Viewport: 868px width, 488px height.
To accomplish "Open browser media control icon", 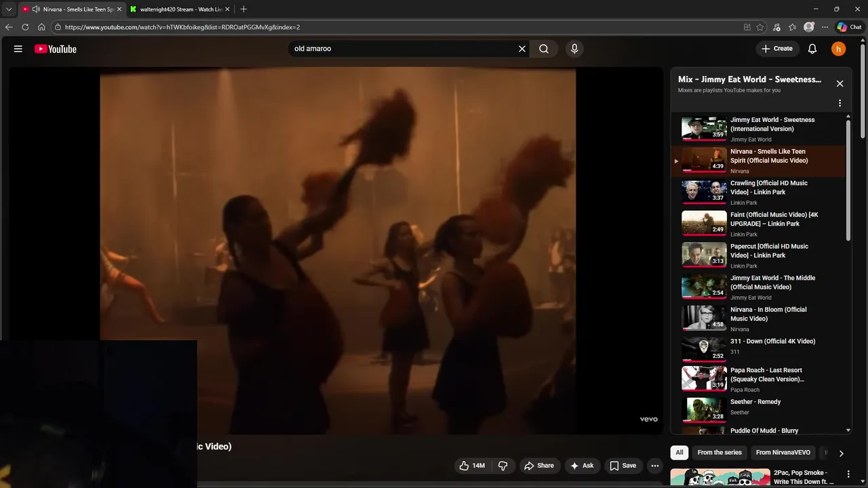I will point(776,27).
